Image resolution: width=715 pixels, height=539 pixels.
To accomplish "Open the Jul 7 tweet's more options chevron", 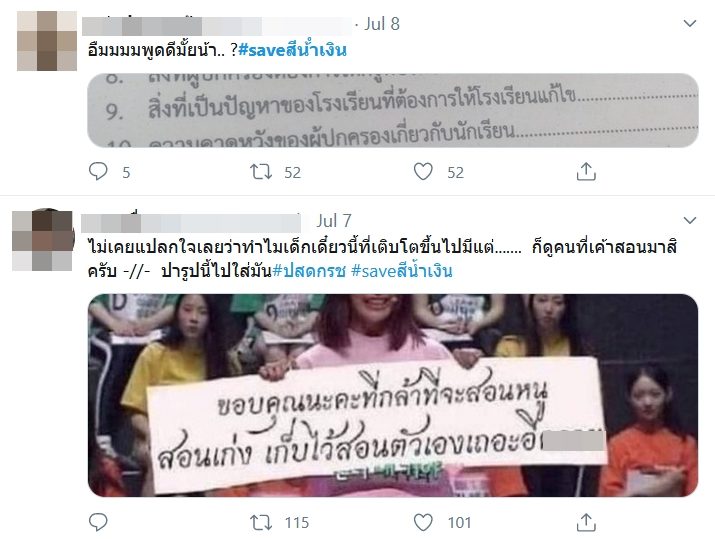I will coord(690,221).
